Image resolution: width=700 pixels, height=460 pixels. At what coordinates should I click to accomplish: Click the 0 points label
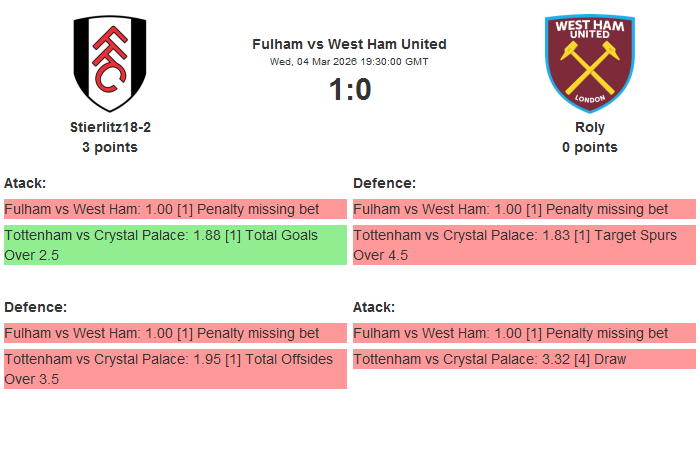tap(589, 147)
